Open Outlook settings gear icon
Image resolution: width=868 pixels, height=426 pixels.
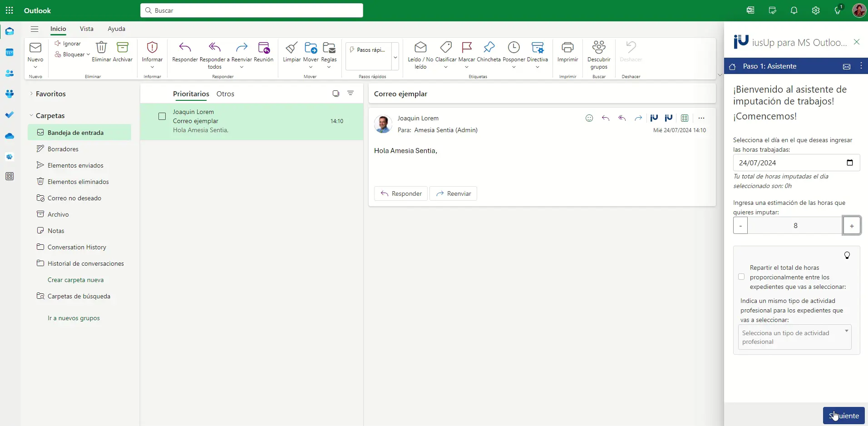pyautogui.click(x=816, y=10)
